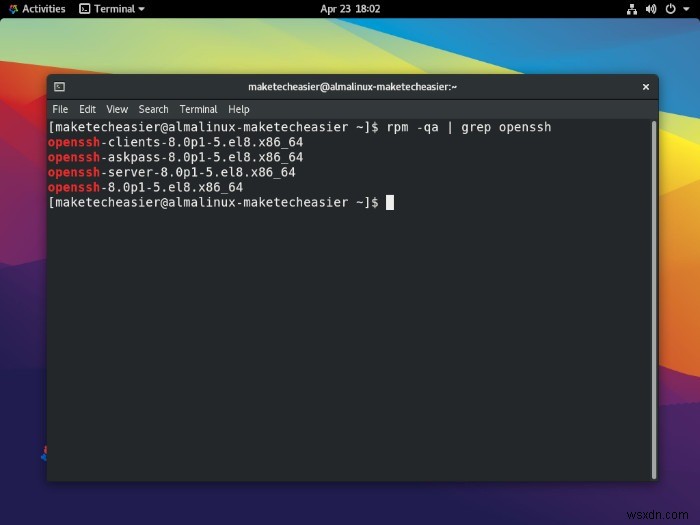Click the terminal vertical scrollbar

pyautogui.click(x=654, y=300)
